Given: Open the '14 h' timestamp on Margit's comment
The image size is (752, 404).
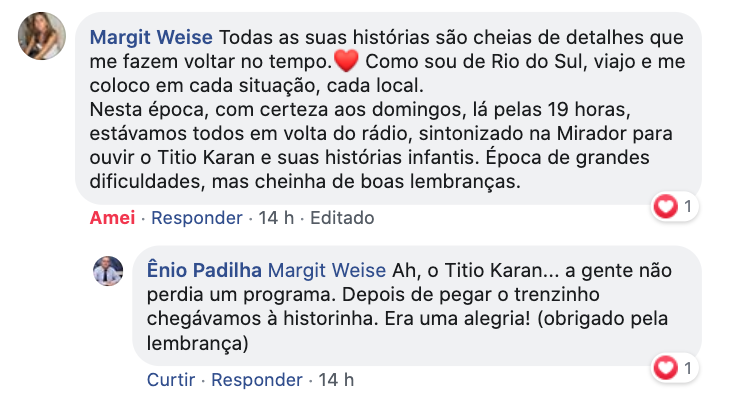Looking at the screenshot, I should [277, 218].
